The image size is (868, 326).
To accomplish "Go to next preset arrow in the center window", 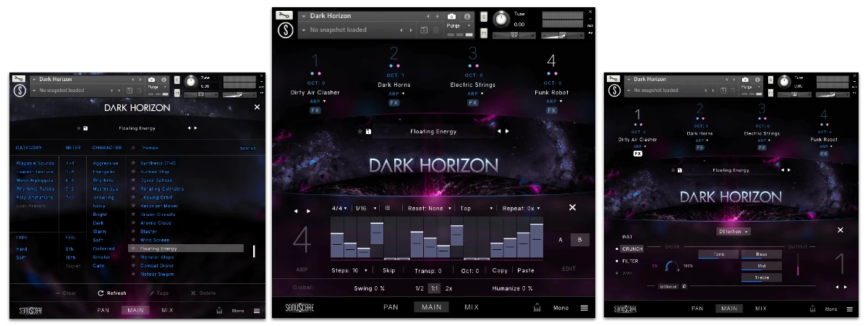I will [x=507, y=132].
